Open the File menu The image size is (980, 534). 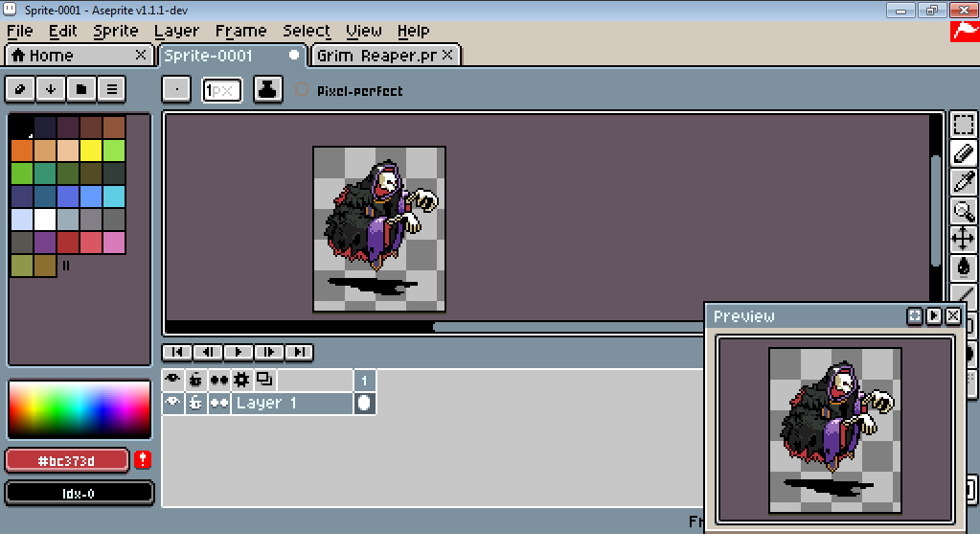20,32
